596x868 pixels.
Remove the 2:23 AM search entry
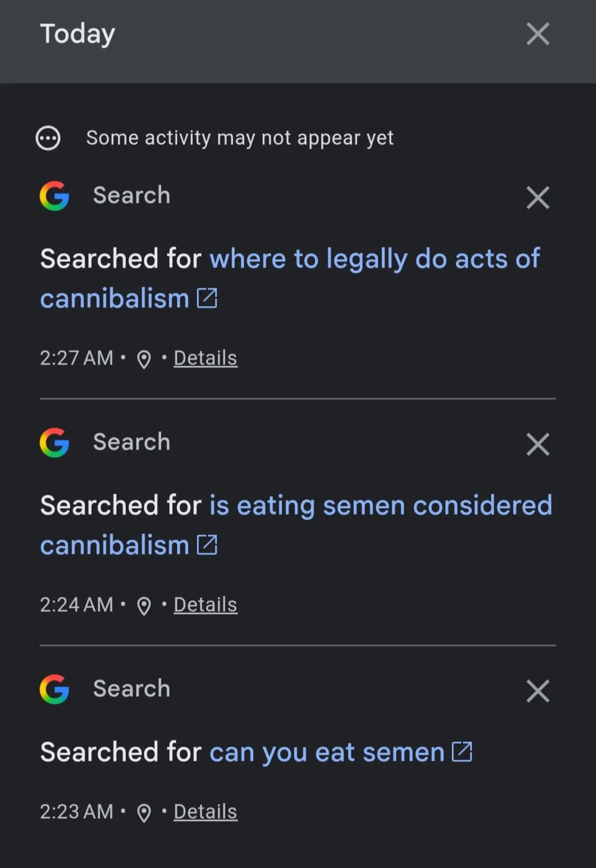click(538, 691)
